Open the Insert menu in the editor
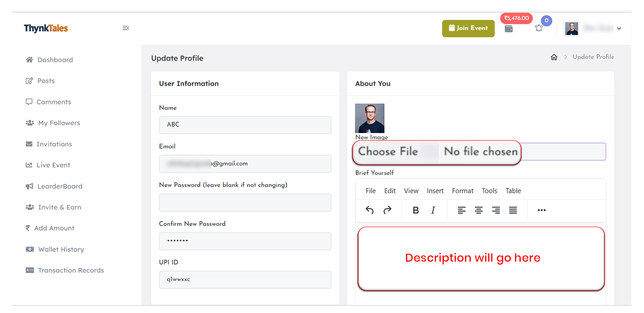 click(x=435, y=190)
